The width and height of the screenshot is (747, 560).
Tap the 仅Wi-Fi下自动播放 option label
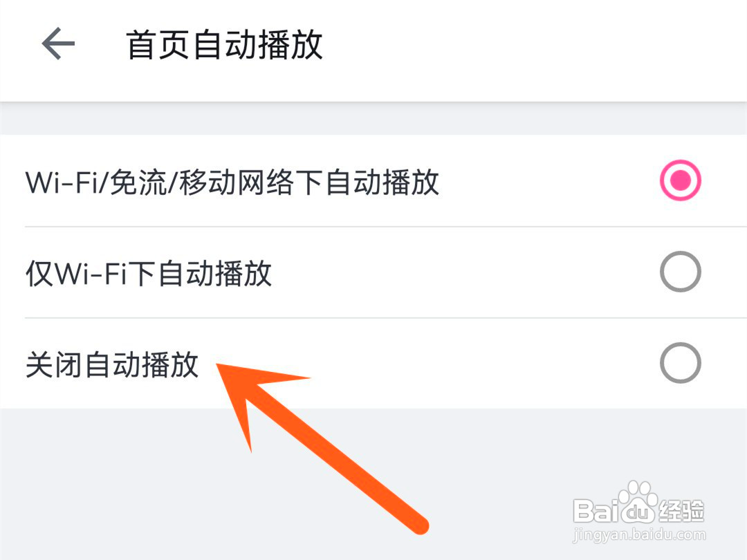[149, 273]
